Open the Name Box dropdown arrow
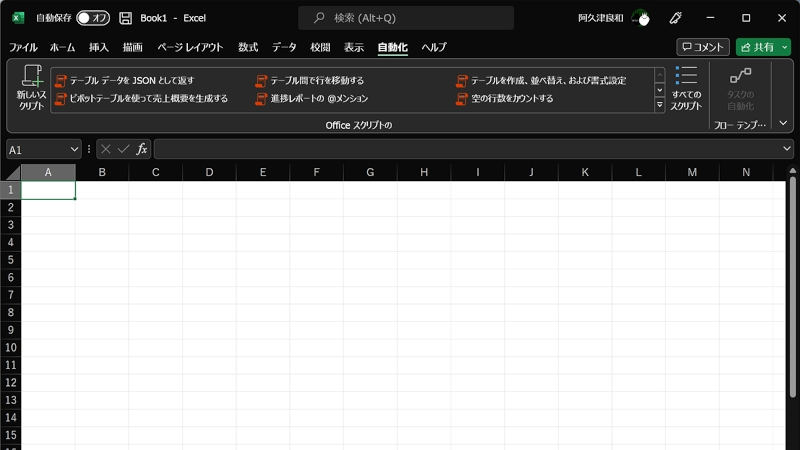 (74, 149)
